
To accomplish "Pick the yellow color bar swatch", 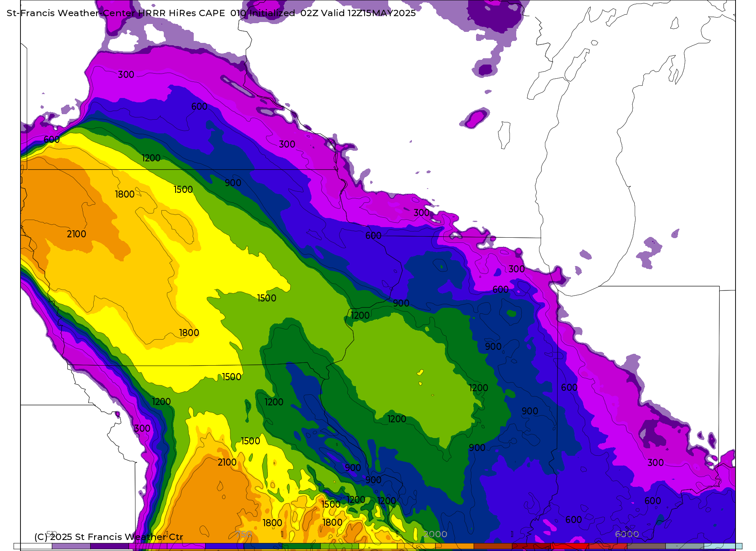I will pos(378,546).
